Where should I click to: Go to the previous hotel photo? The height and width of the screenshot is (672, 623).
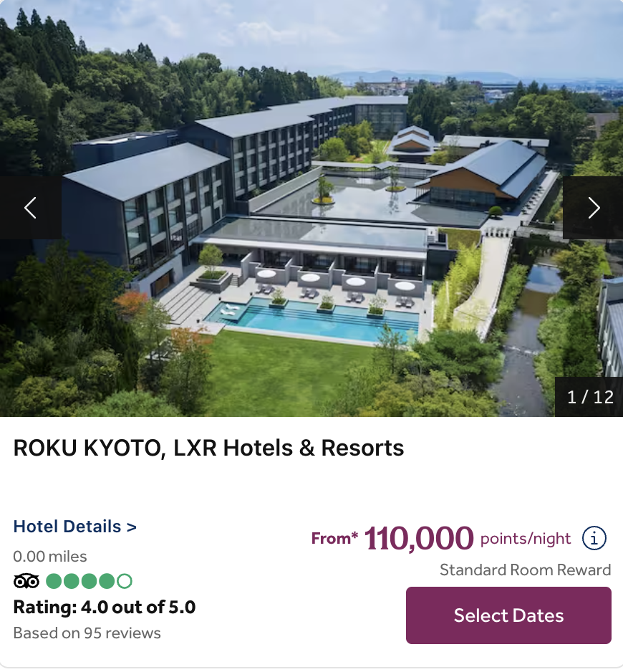pyautogui.click(x=30, y=208)
